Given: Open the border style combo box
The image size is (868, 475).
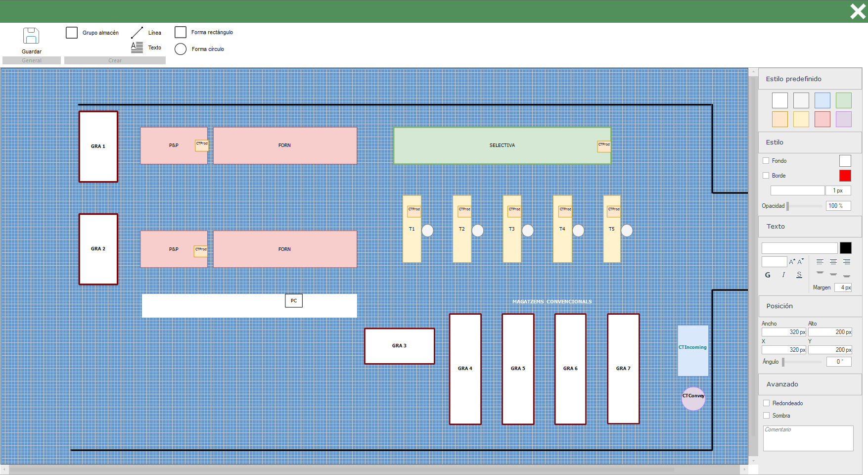Looking at the screenshot, I should tap(797, 190).
